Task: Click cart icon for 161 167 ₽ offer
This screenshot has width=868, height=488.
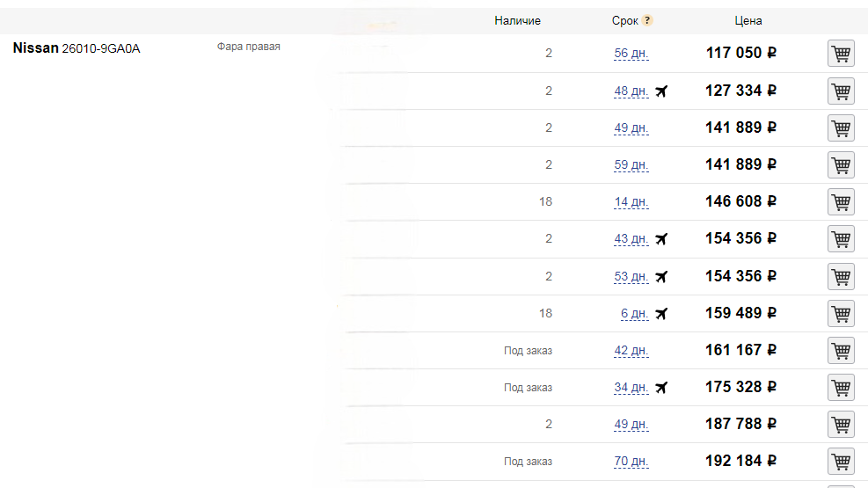Action: pyautogui.click(x=841, y=351)
